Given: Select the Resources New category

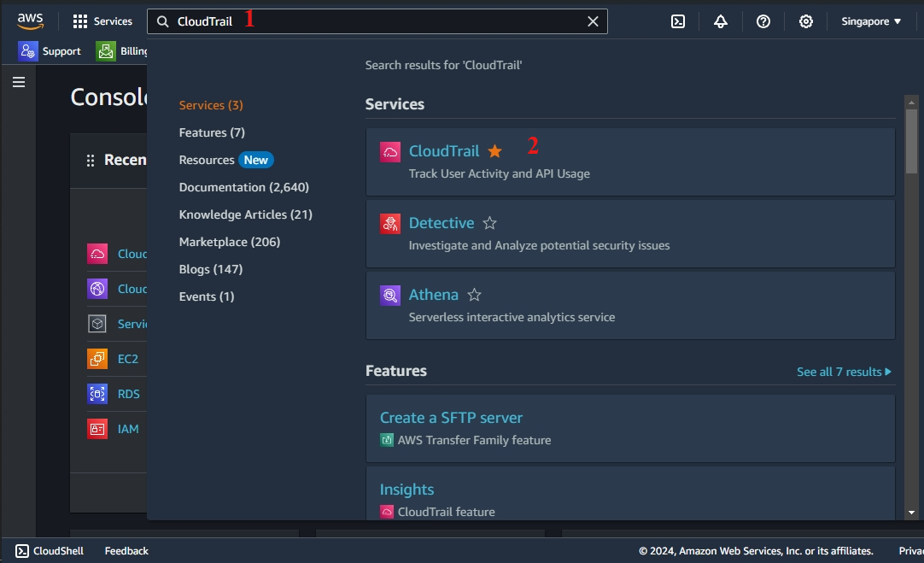Looking at the screenshot, I should pos(225,160).
